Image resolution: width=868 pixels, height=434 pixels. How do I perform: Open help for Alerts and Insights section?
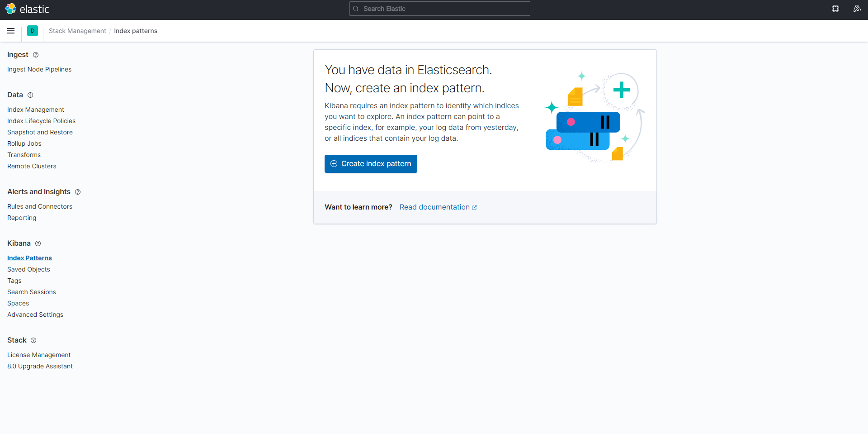pos(78,192)
